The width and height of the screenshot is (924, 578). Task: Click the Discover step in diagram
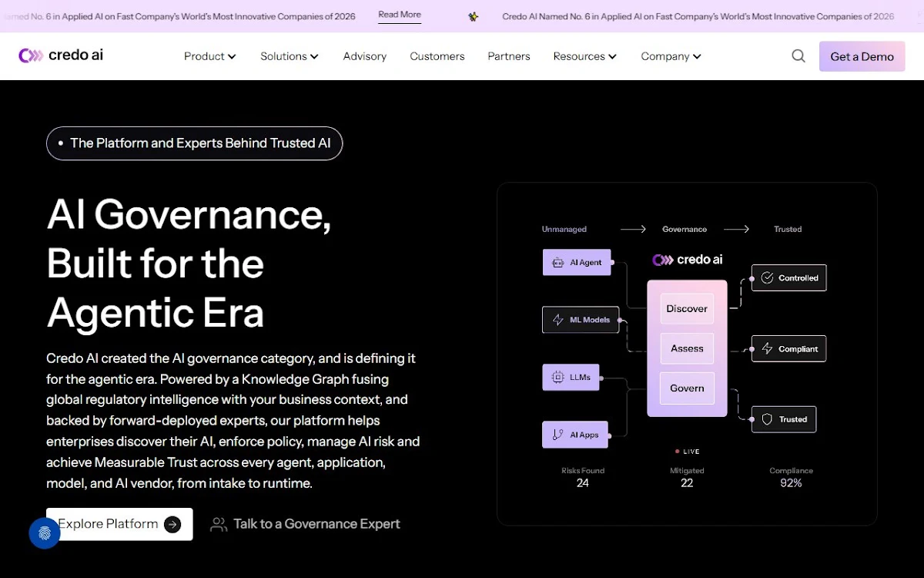(x=687, y=308)
